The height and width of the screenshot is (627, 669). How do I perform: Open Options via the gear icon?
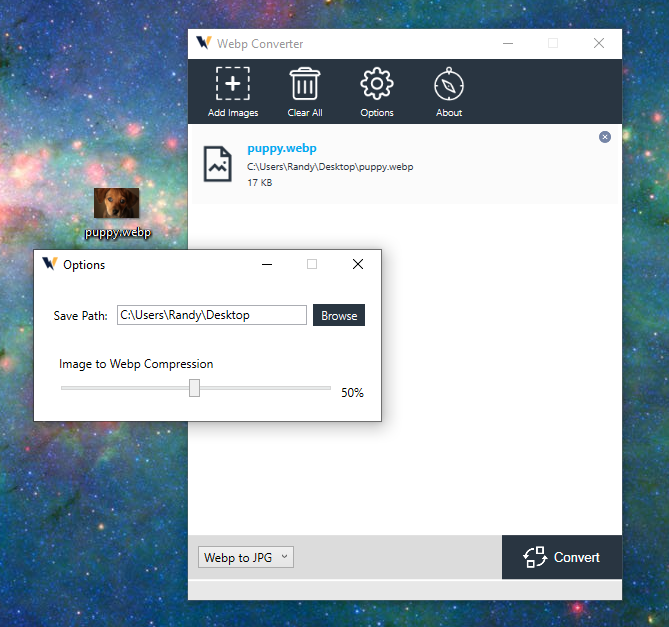click(377, 84)
